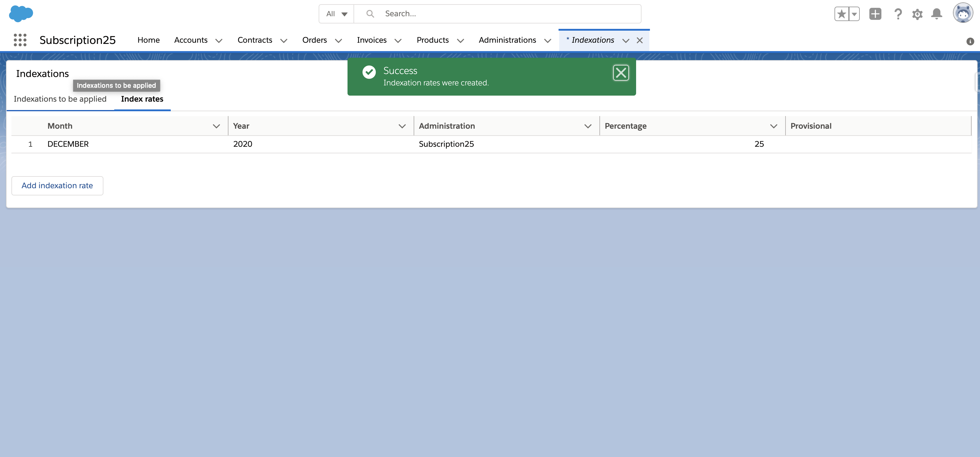Screen dimensions: 980x457
Task: Close the Indexations navigation tab
Action: 639,40
